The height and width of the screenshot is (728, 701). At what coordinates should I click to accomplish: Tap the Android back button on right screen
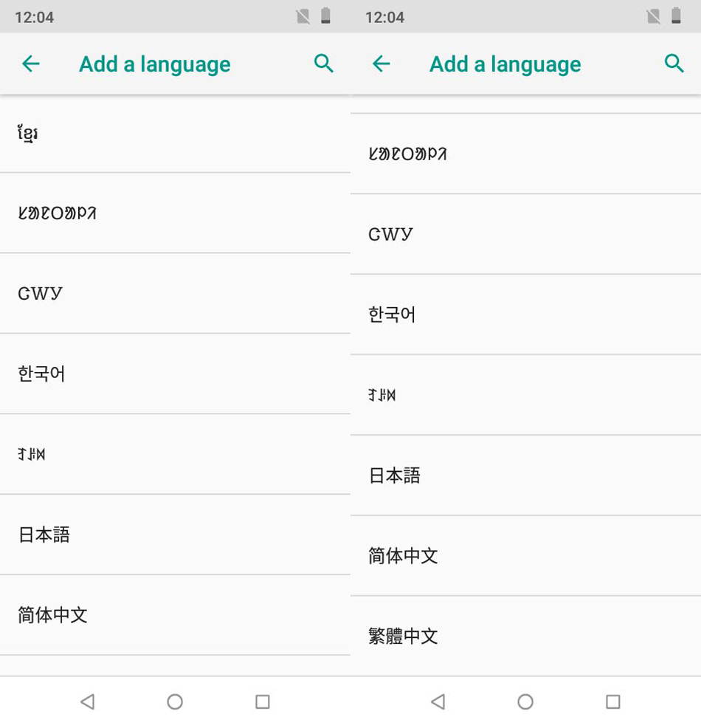click(438, 701)
